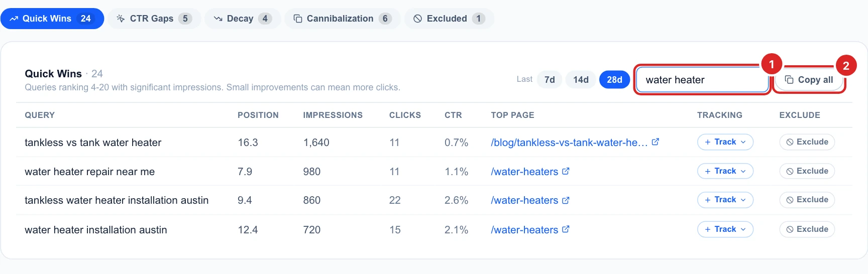The width and height of the screenshot is (868, 274).
Task: Open external link icon for tankless-vs-tank blog page
Action: [656, 142]
